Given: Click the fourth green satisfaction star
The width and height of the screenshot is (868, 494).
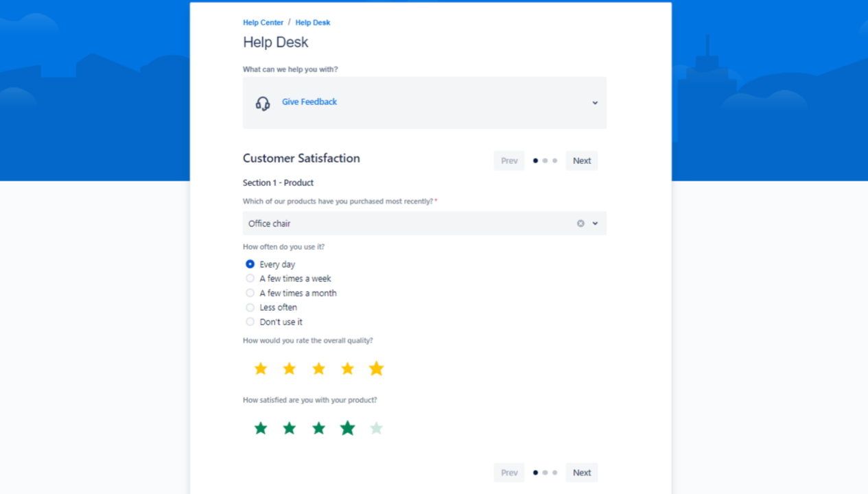Looking at the screenshot, I should coord(347,429).
